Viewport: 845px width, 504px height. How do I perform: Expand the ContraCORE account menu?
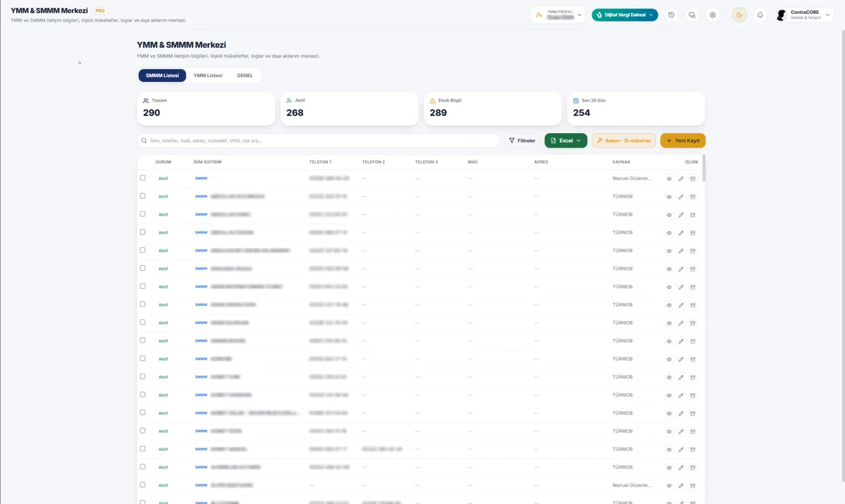pyautogui.click(x=805, y=15)
